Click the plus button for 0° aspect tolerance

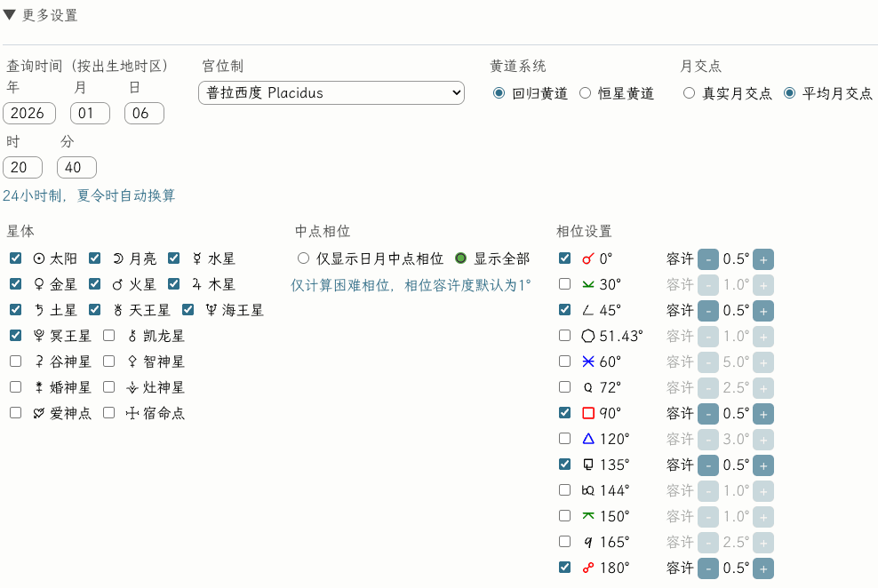pyautogui.click(x=763, y=258)
